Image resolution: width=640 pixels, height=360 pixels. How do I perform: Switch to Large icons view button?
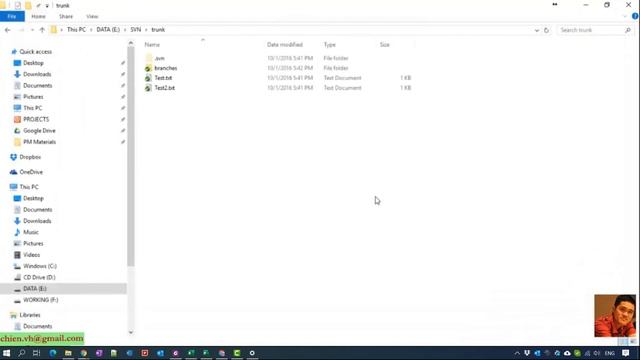[633, 341]
